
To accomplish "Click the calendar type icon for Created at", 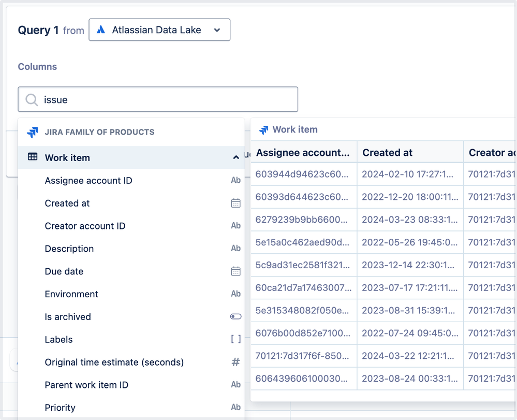I will [x=236, y=203].
